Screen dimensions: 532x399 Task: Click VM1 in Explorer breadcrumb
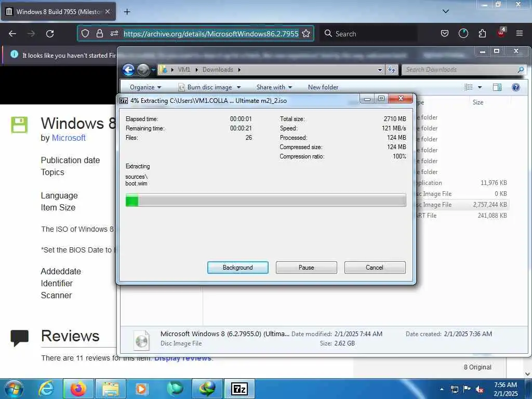[184, 70]
